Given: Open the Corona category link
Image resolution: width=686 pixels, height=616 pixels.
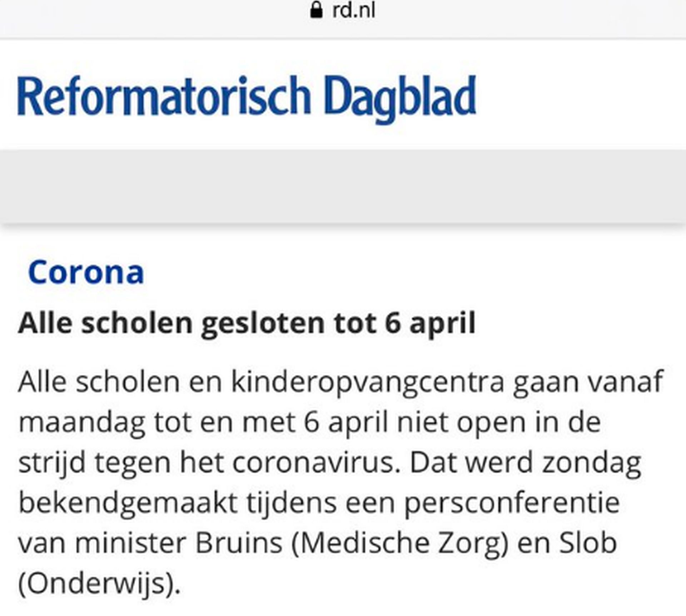Looking at the screenshot, I should point(86,272).
